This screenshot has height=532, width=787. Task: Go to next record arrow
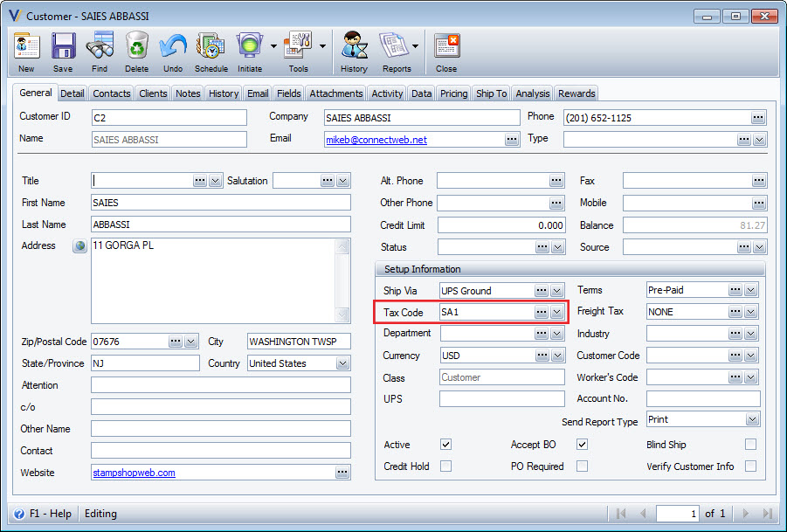pos(745,514)
